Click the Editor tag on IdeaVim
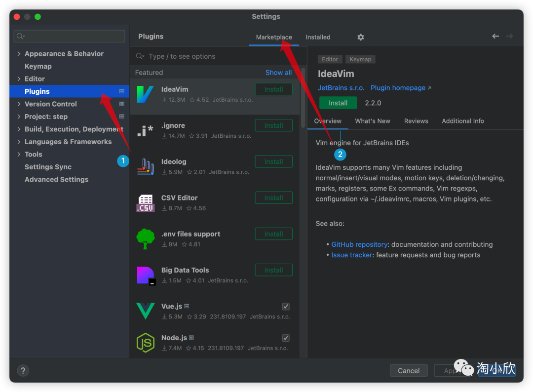This screenshot has width=533, height=392. click(330, 59)
